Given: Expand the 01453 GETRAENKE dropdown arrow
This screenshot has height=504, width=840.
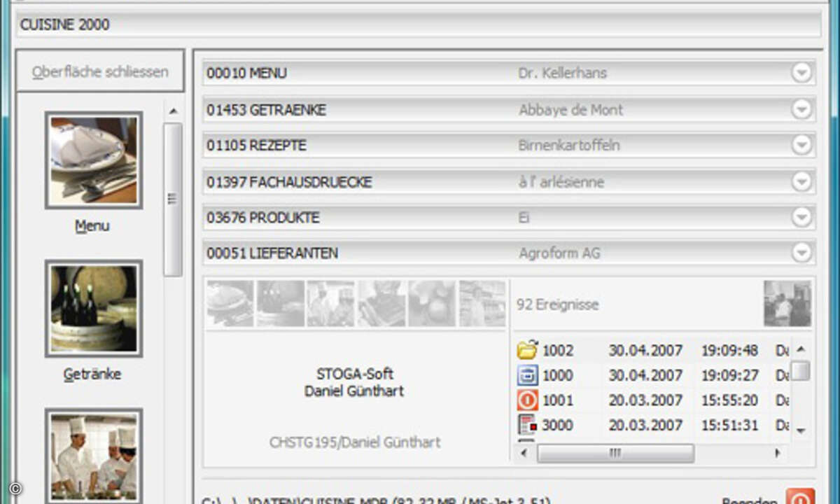Looking at the screenshot, I should point(801,110).
